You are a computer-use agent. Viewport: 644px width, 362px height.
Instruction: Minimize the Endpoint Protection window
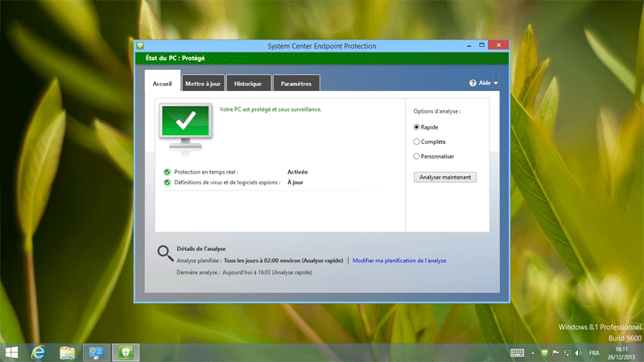469,46
